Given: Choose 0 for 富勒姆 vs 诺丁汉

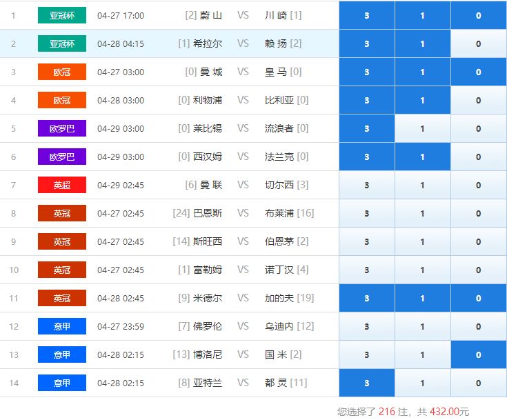Looking at the screenshot, I should click(x=479, y=270).
